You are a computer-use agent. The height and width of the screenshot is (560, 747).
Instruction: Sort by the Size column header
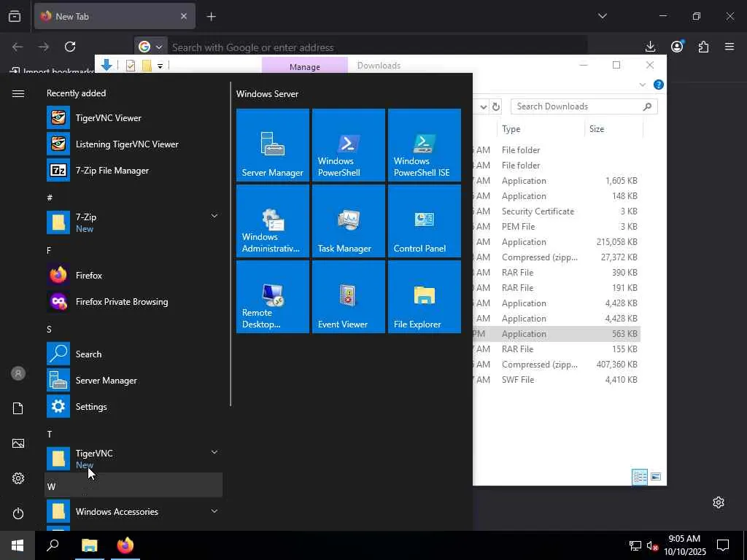pos(614,128)
